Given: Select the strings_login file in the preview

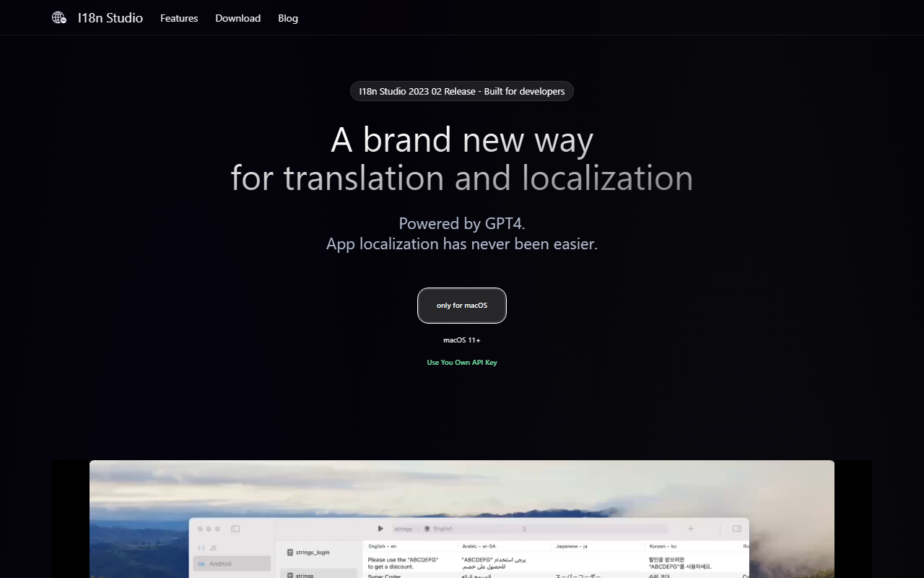Looking at the screenshot, I should (308, 552).
